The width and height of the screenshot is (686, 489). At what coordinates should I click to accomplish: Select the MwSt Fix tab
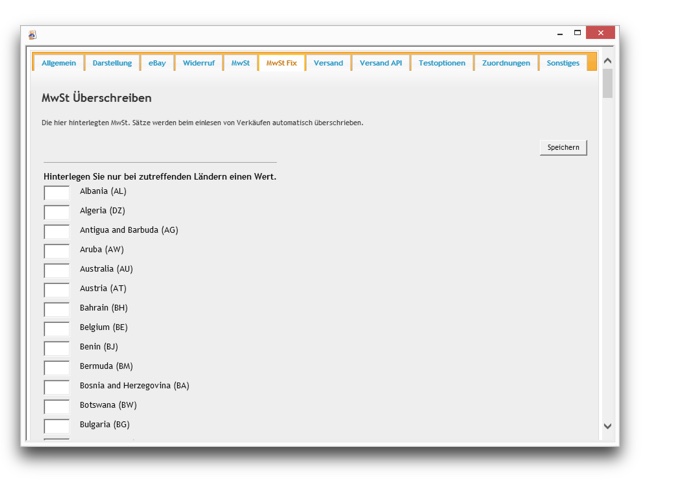281,63
